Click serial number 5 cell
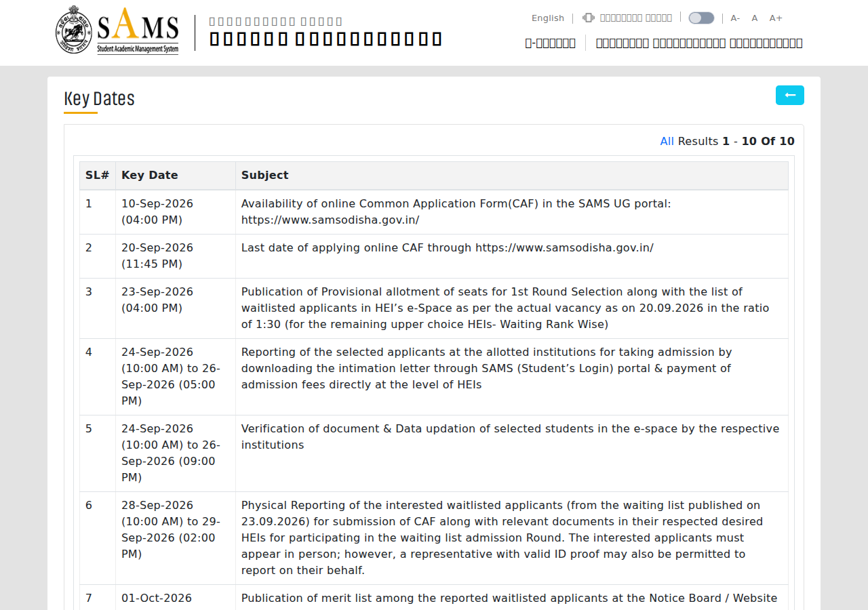Image resolution: width=868 pixels, height=610 pixels. click(98, 453)
